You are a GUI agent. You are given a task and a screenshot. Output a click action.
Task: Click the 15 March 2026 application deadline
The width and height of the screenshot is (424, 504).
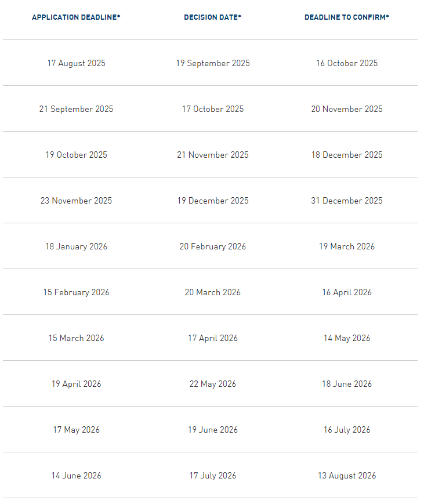pos(76,338)
